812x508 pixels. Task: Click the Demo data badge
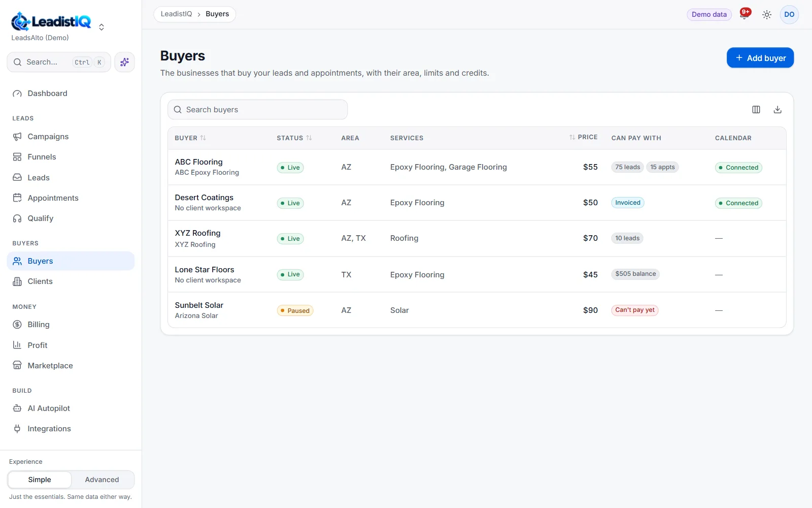[709, 15]
